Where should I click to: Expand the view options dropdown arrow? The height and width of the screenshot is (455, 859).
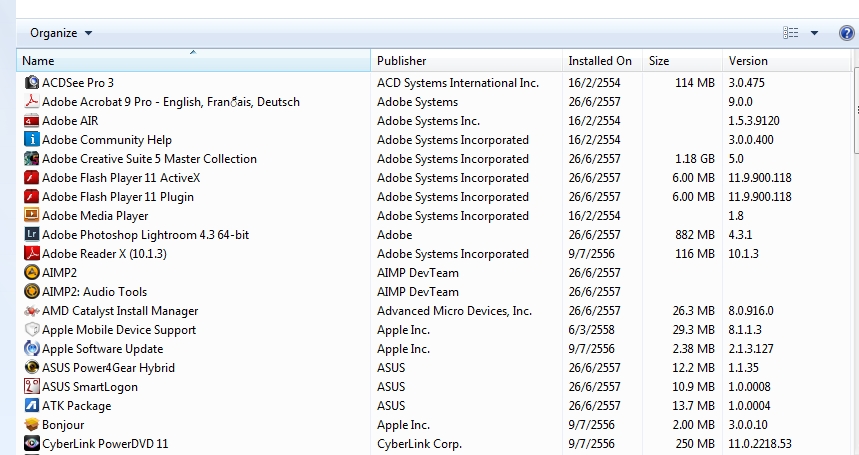pyautogui.click(x=814, y=33)
